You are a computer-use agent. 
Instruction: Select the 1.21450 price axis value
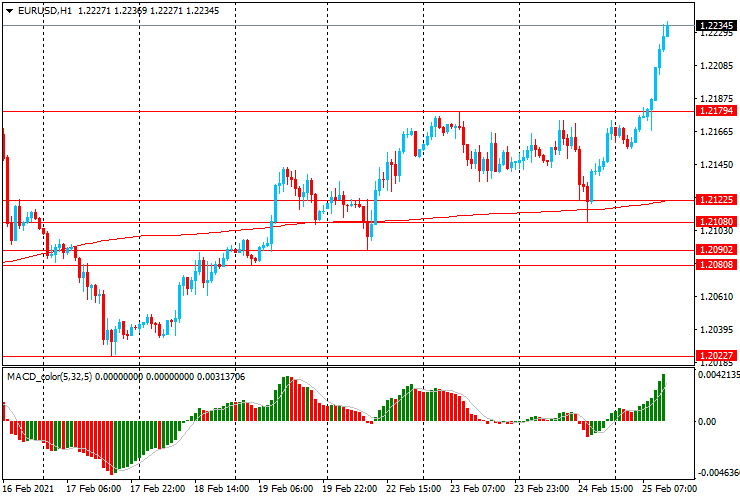click(x=716, y=164)
